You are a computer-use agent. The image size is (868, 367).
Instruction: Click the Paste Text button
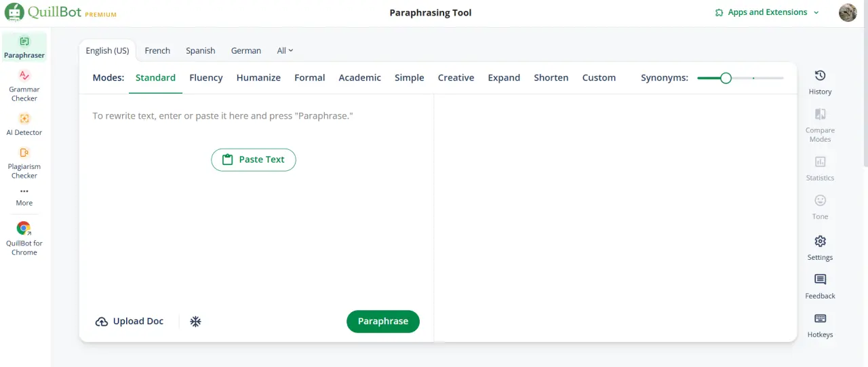click(254, 159)
